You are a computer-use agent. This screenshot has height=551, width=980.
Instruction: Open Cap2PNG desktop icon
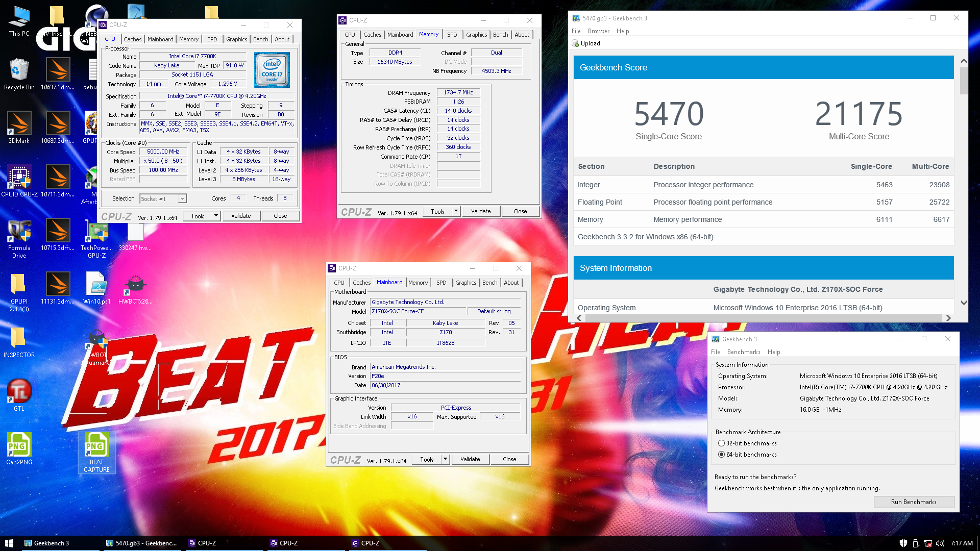coord(19,449)
